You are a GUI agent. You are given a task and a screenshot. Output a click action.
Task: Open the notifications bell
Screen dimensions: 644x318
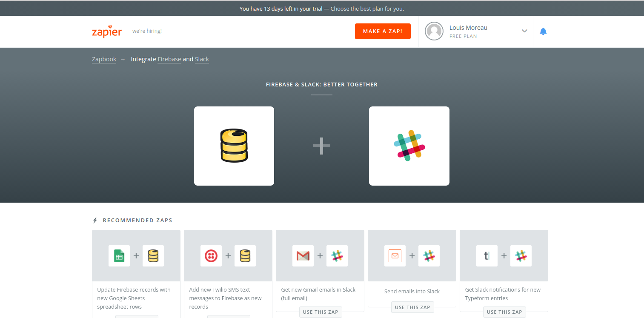(543, 32)
